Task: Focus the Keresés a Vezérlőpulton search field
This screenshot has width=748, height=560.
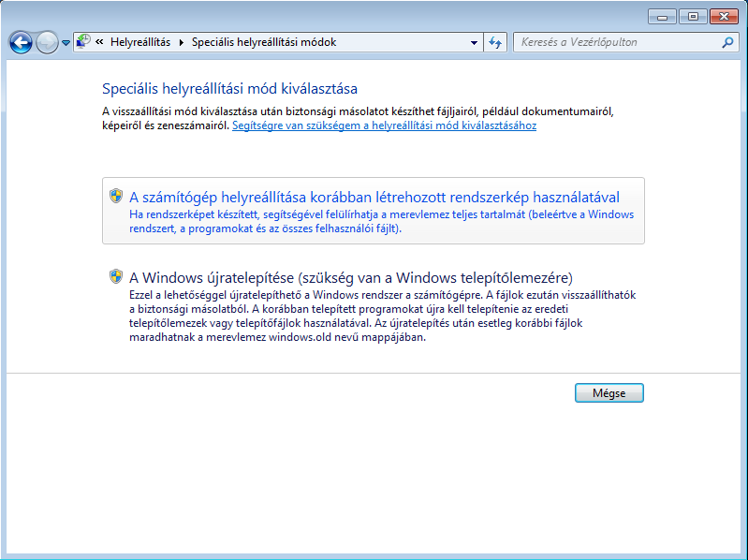Action: [626, 42]
